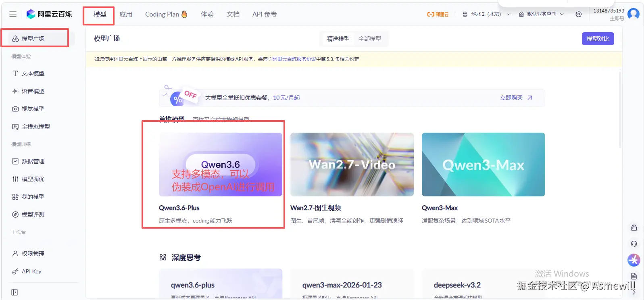Select the 精选模型 filter tab
Screen dimensions: 644x300
tap(338, 39)
